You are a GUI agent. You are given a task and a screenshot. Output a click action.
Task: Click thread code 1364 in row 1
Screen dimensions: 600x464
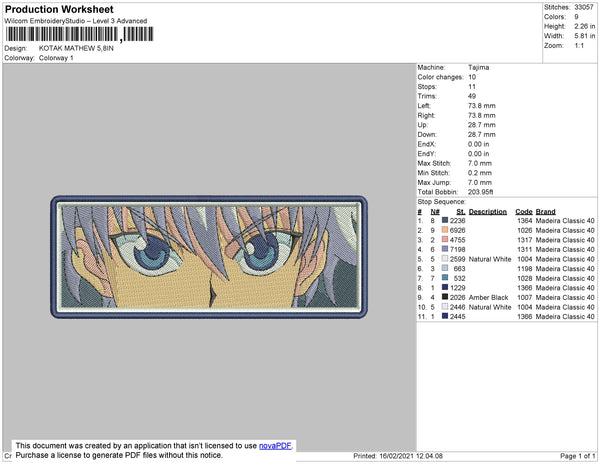point(524,221)
